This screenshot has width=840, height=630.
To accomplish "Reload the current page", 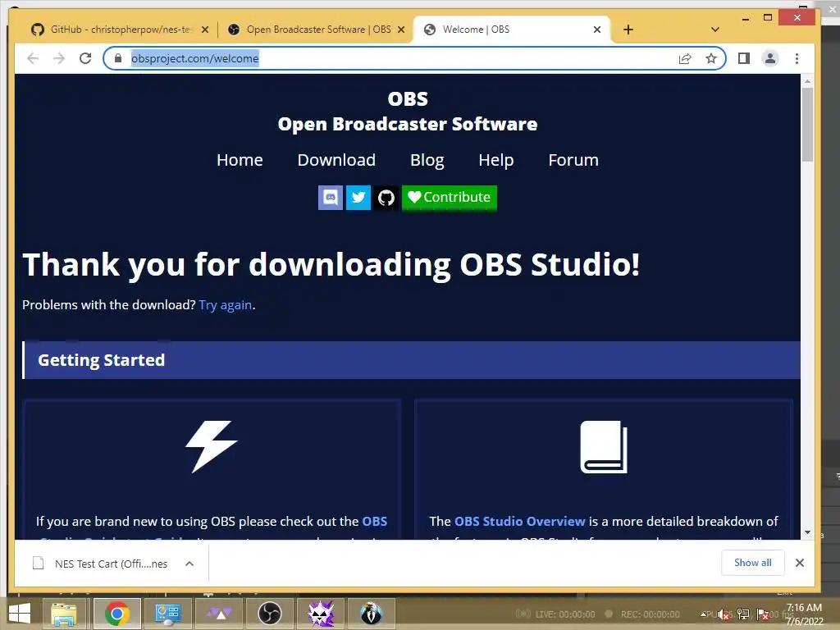I will tap(85, 58).
